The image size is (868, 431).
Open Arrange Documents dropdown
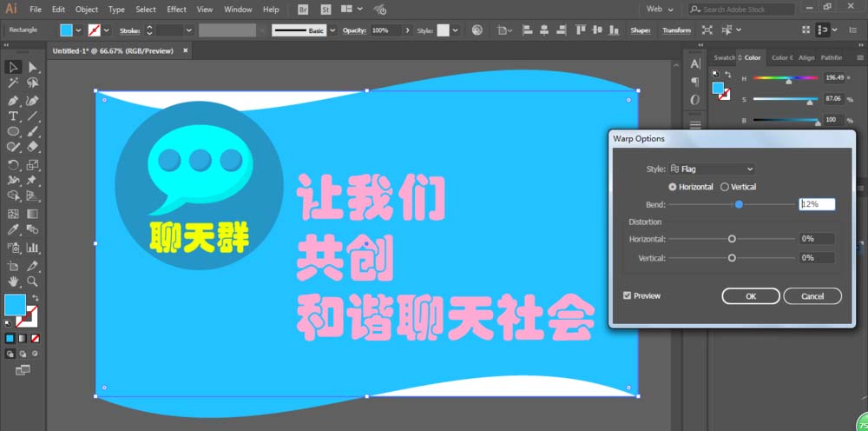click(352, 10)
